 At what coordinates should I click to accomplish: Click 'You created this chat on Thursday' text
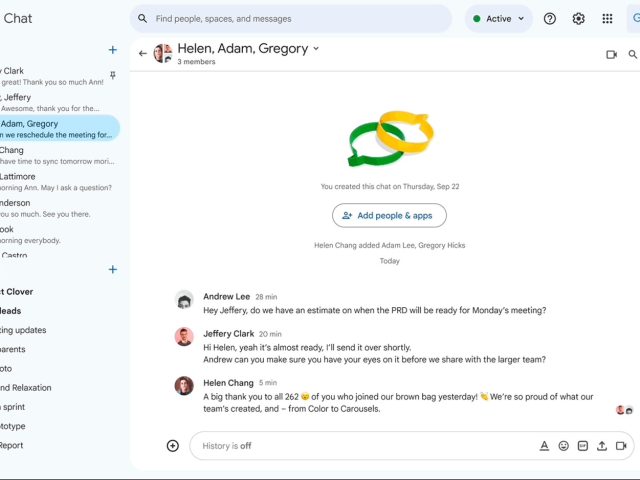(x=390, y=187)
